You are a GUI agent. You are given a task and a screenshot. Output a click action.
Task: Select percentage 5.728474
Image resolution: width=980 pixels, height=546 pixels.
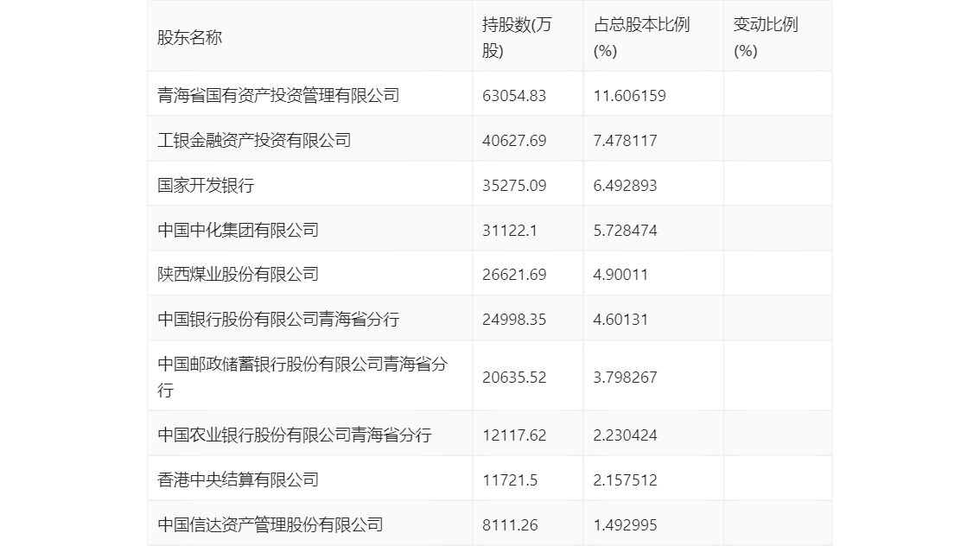click(625, 230)
